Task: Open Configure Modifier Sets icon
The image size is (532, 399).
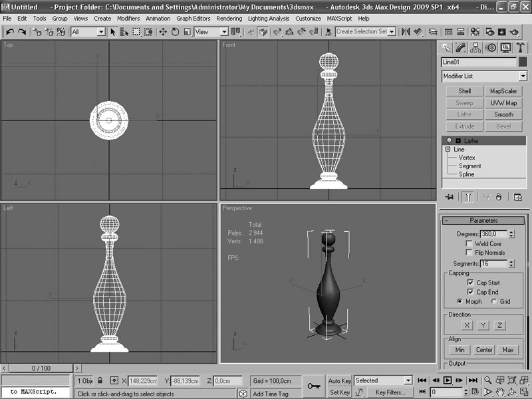Action: click(518, 197)
